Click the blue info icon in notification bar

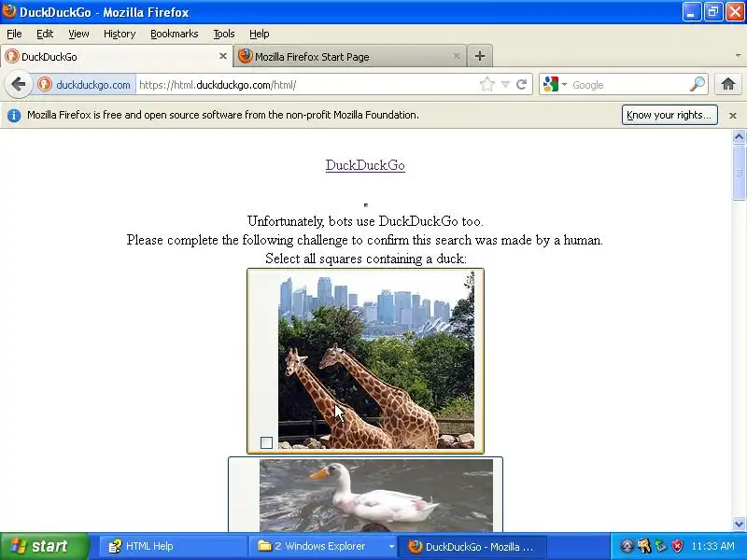[14, 115]
